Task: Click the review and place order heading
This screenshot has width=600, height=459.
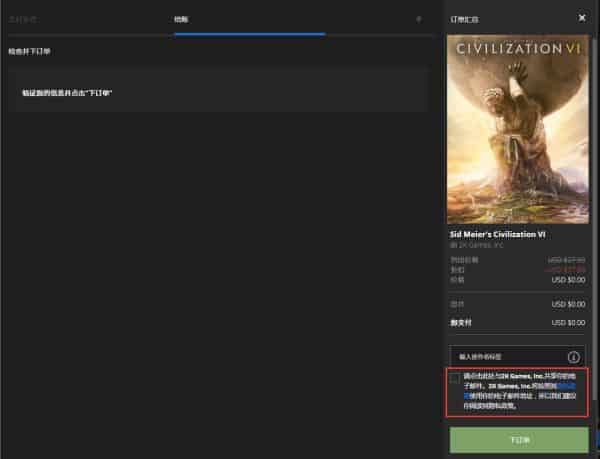Action: pyautogui.click(x=29, y=52)
